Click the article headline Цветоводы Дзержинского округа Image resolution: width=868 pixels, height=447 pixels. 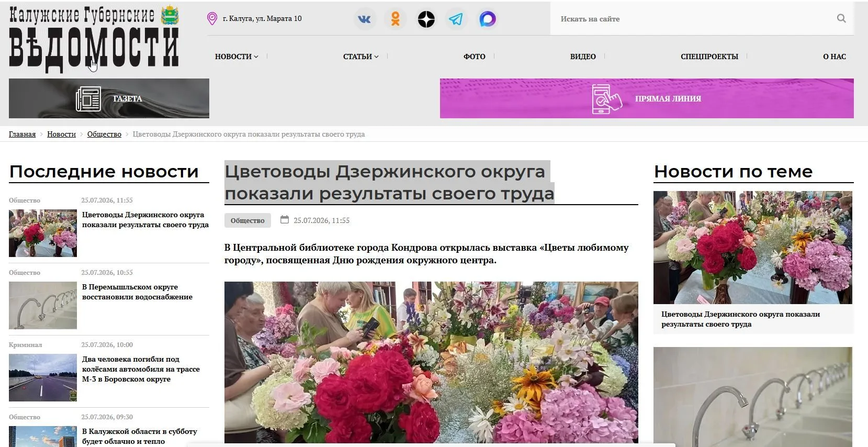(x=389, y=182)
